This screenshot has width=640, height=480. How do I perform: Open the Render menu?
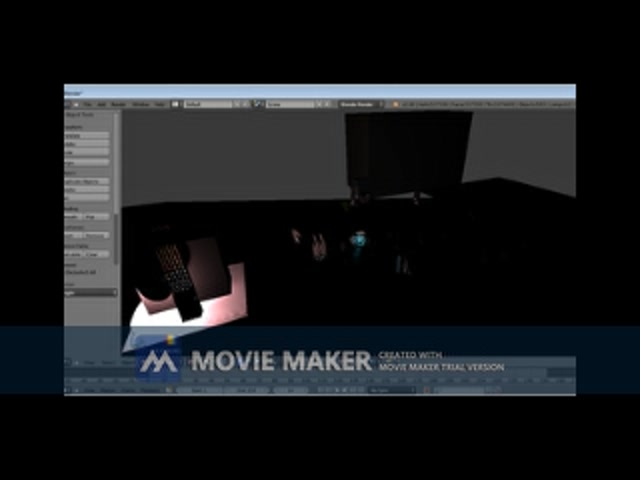pos(119,104)
